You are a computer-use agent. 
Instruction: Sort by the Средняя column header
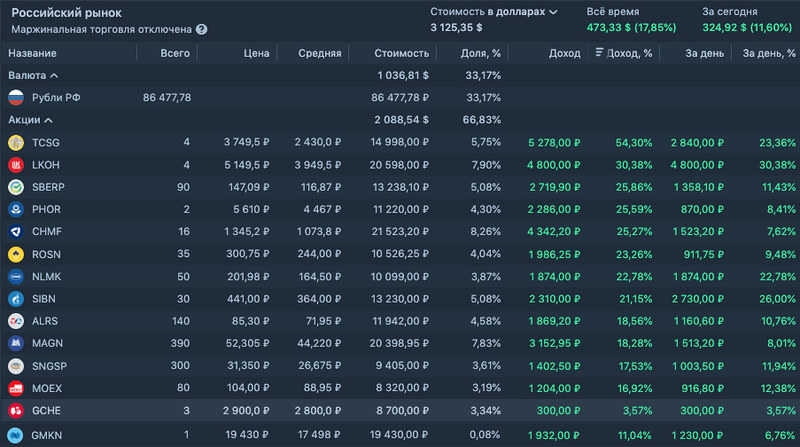pyautogui.click(x=319, y=53)
